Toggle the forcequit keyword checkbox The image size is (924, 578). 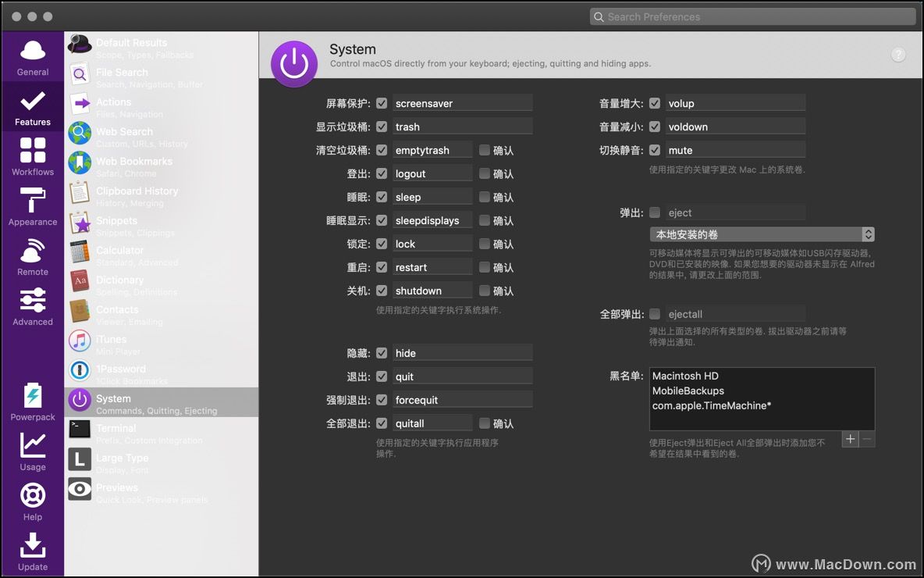pos(382,400)
